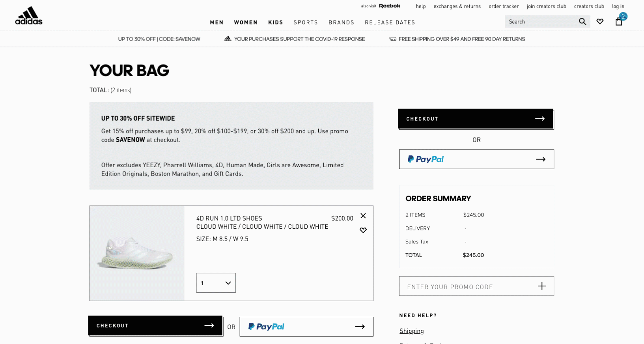
Task: Open the WOMEN menu
Action: tap(246, 22)
